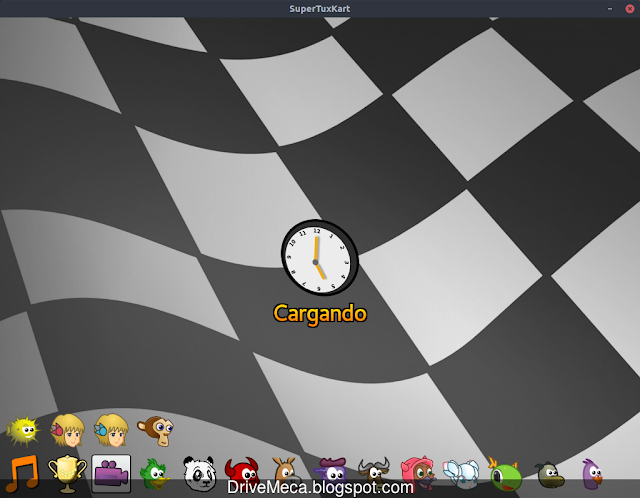Click the yellow Puffy pufferfish icon
The width and height of the screenshot is (640, 498).
click(23, 430)
